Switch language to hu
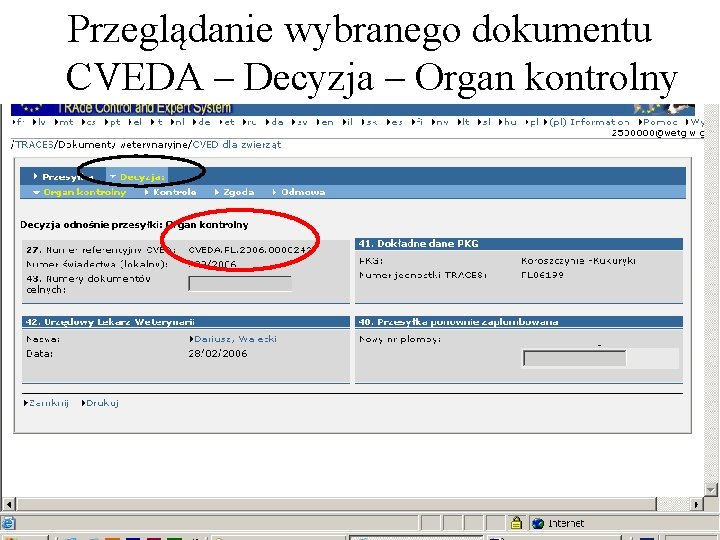The image size is (720, 540). (507, 122)
